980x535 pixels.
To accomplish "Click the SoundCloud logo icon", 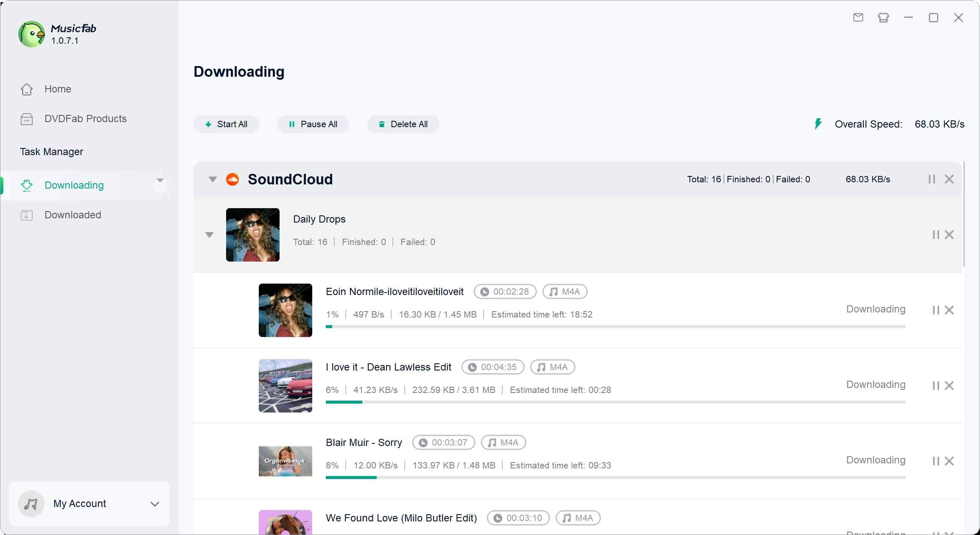I will [232, 179].
